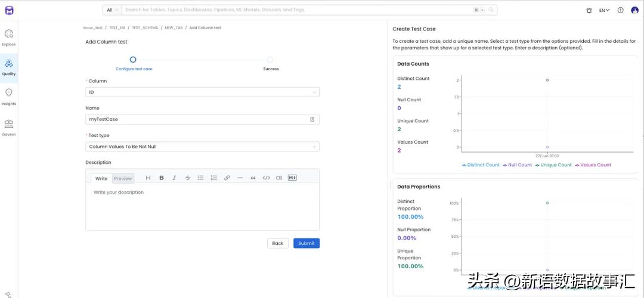Toggle strikethrough formatting in description editor
Screen dimensions: 644x298
pyautogui.click(x=188, y=178)
